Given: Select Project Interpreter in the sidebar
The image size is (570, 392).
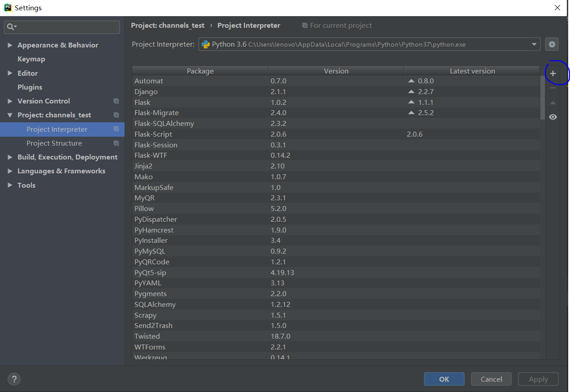Looking at the screenshot, I should click(x=62, y=129).
